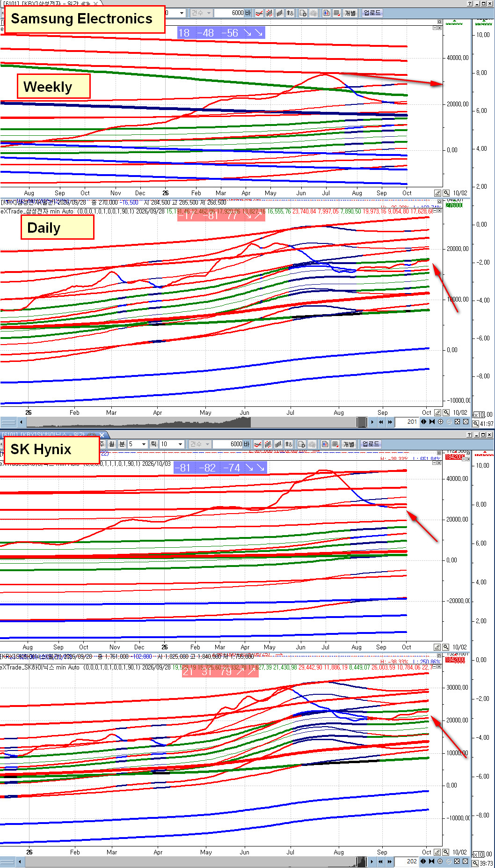Click magnifier icon on SK Hynix weekly chart axis

(x=446, y=647)
